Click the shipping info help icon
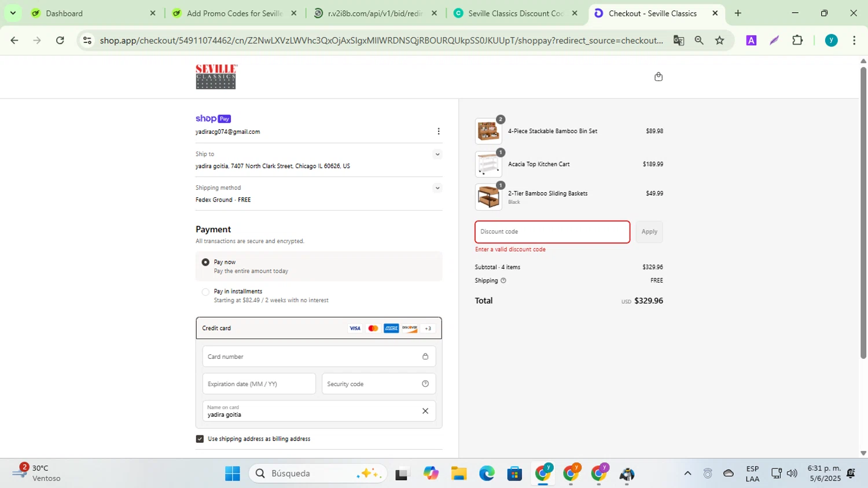 click(x=503, y=280)
